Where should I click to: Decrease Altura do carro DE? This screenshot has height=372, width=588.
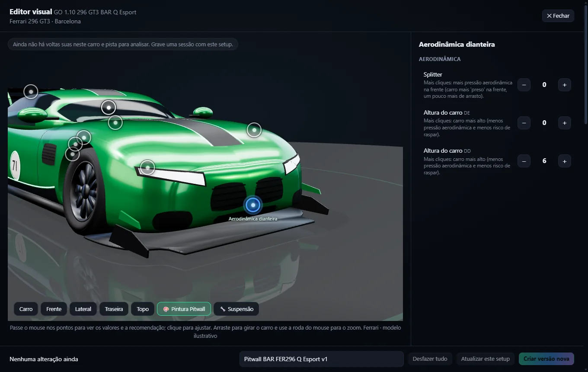tap(524, 123)
